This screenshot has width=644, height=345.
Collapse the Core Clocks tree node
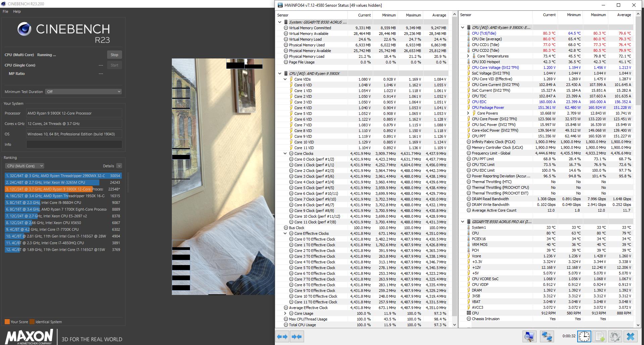pos(285,154)
